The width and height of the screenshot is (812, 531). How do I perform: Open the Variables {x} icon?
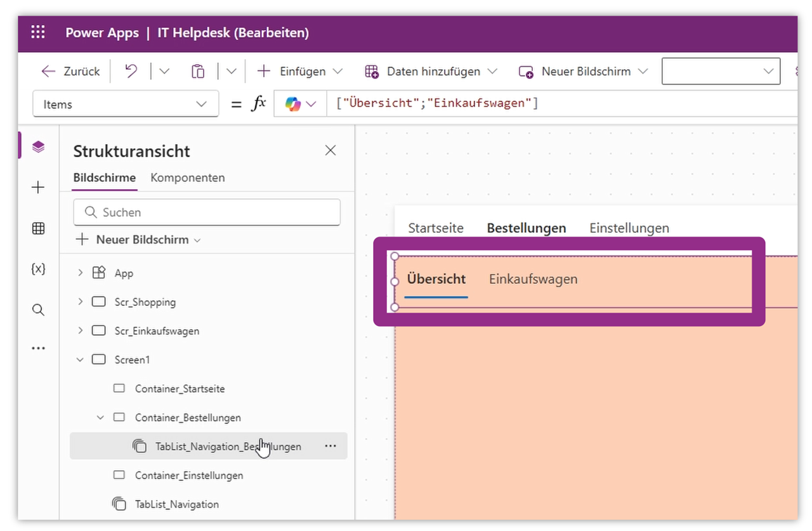pyautogui.click(x=38, y=268)
